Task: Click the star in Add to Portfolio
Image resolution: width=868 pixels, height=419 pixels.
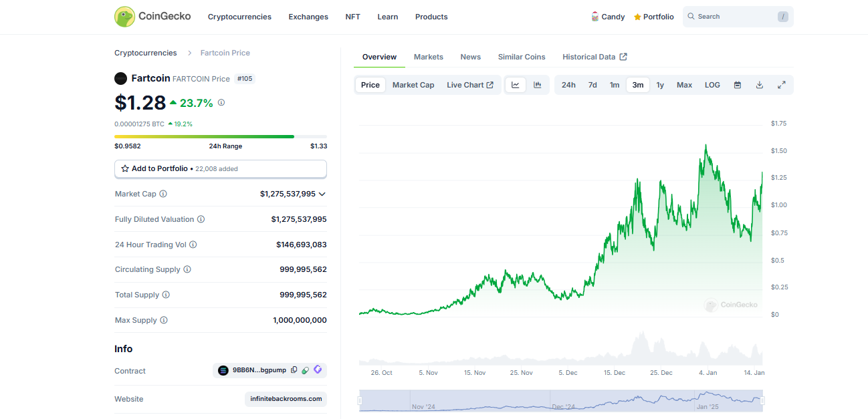Action: [x=125, y=168]
